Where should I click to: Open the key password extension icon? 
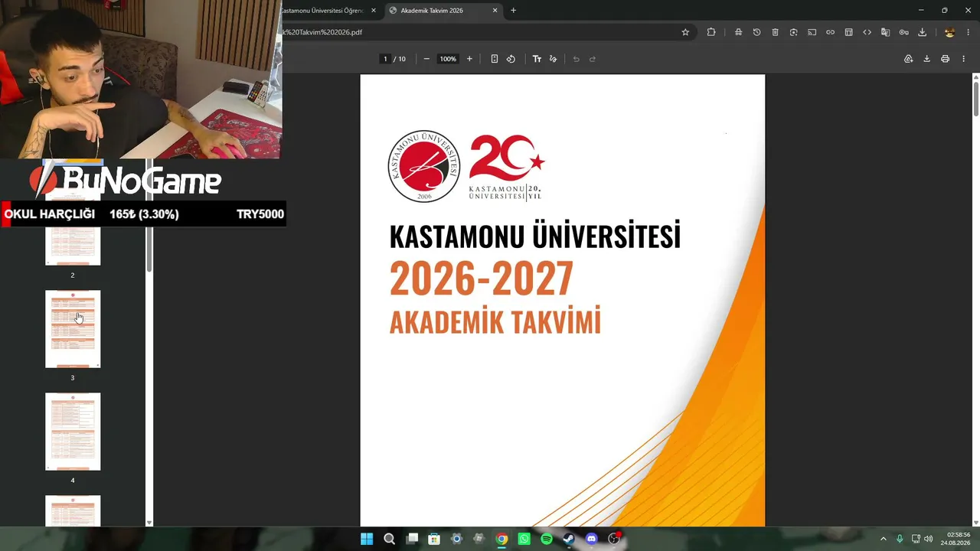tap(903, 32)
